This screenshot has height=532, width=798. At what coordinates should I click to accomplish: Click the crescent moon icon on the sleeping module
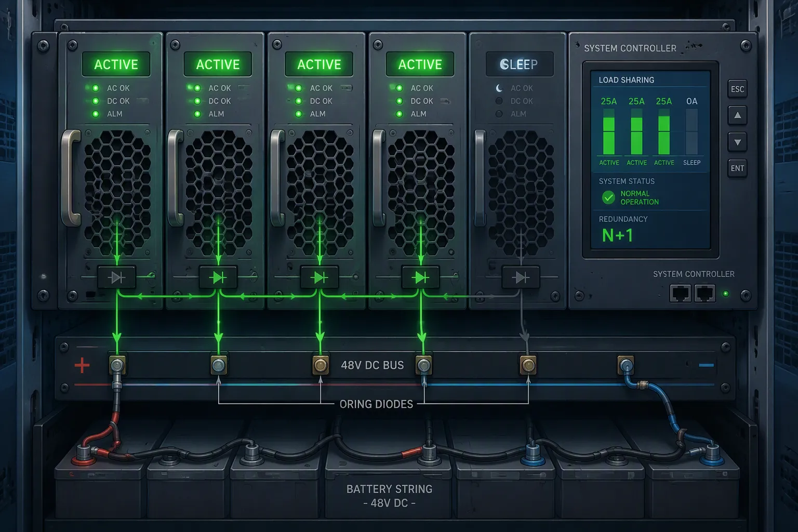499,88
